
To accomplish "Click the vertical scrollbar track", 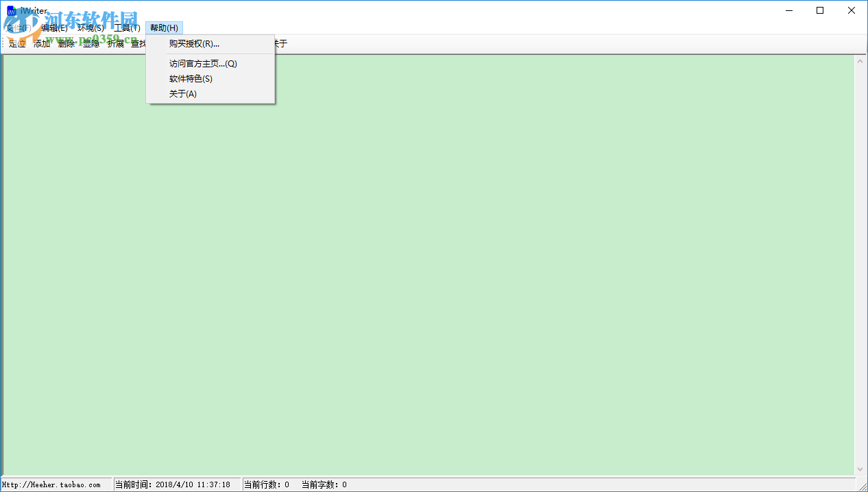I will tap(859, 274).
